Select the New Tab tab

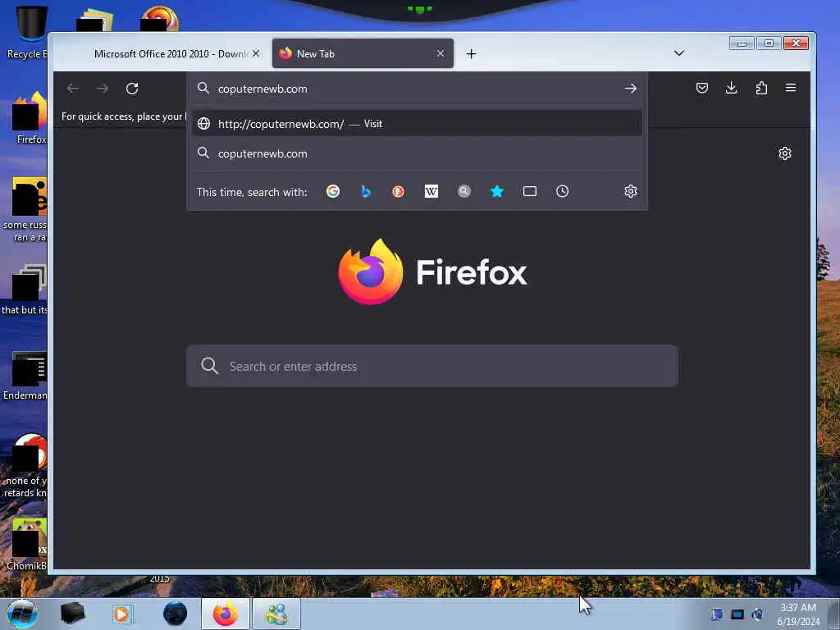click(363, 53)
